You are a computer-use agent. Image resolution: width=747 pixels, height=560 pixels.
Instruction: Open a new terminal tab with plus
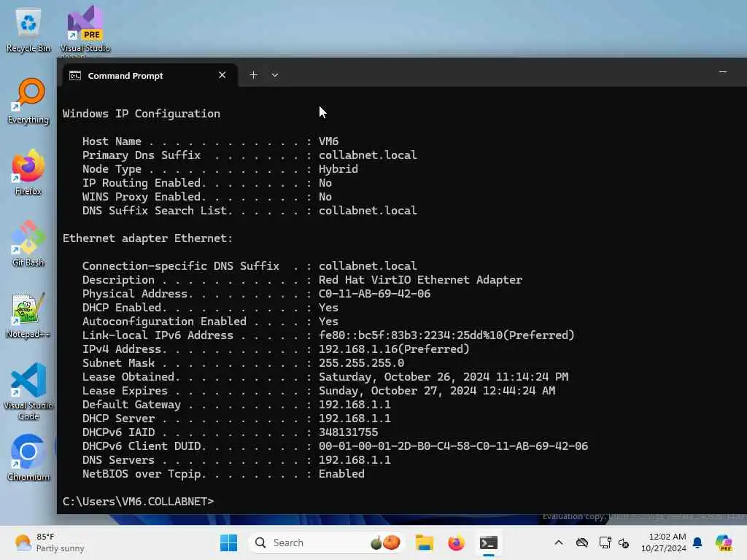[x=253, y=75]
